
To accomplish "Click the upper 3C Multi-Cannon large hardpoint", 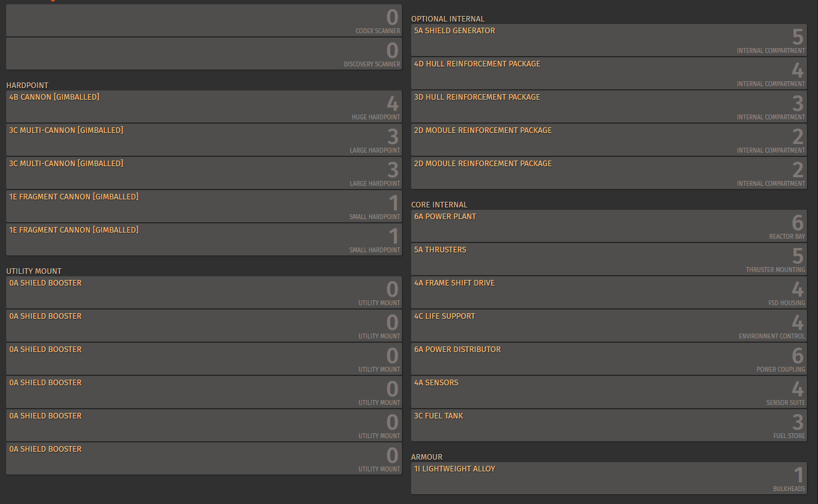I will (204, 140).
